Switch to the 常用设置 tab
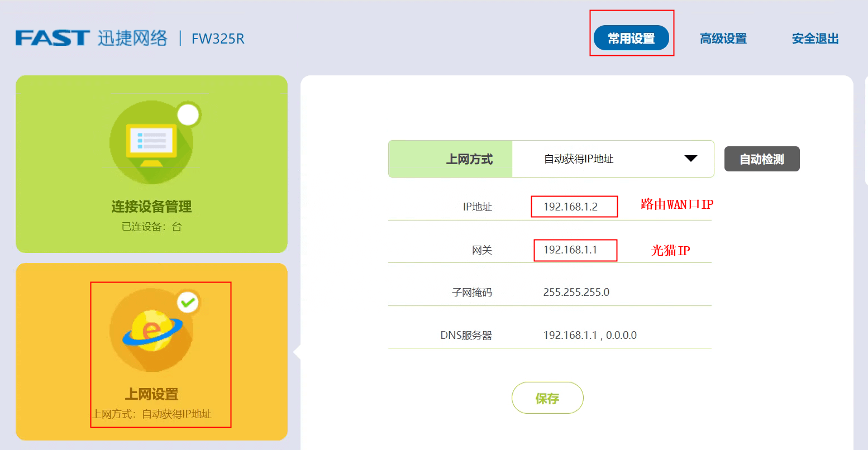This screenshot has width=868, height=450. (631, 39)
